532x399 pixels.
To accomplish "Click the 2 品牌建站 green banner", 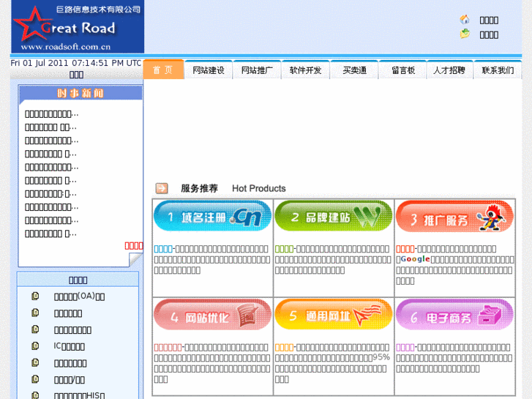I will (333, 216).
